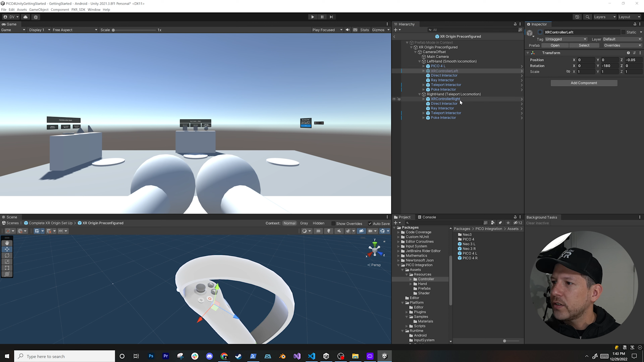This screenshot has width=644, height=362.
Task: Enable the XRControllerLeft active checkbox
Action: pyautogui.click(x=540, y=32)
